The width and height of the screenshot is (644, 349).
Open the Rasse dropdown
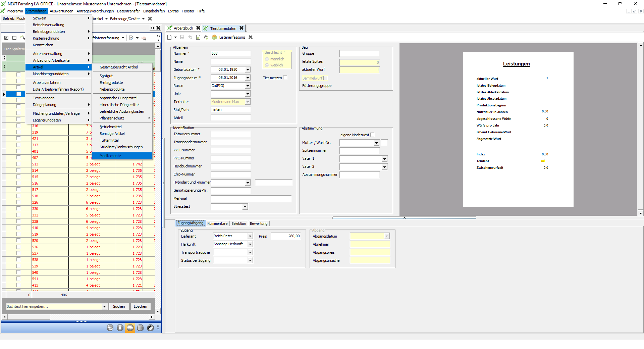point(248,86)
